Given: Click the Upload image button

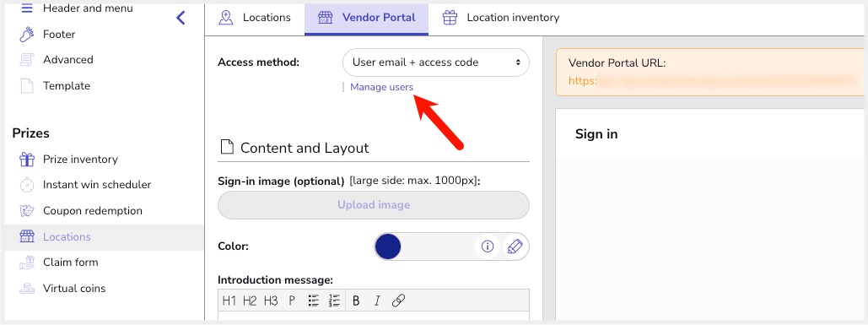Looking at the screenshot, I should click(x=374, y=205).
